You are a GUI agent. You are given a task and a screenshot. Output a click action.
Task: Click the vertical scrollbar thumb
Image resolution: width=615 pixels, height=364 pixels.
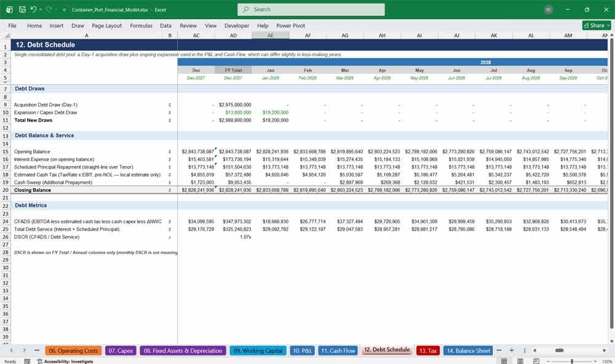coord(611,183)
